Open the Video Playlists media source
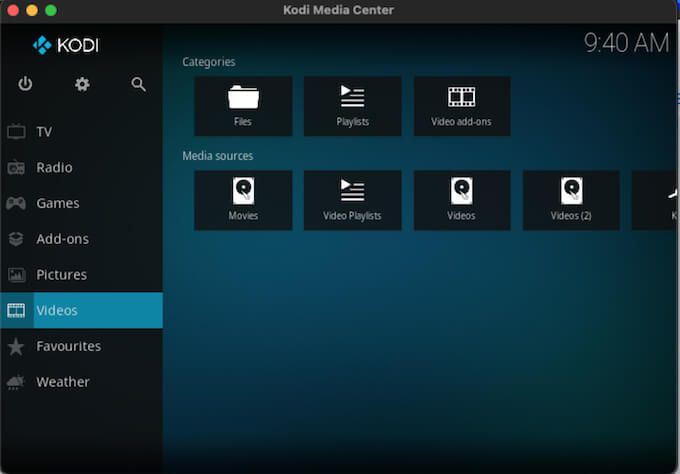This screenshot has height=474, width=680. pyautogui.click(x=353, y=200)
